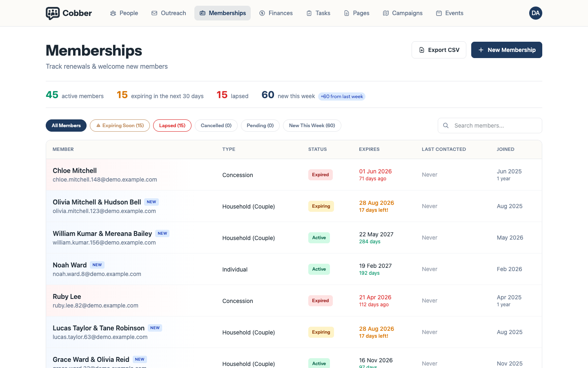Viewport: 588px width, 368px height.
Task: Click the warning icon in Expiring Soon filter
Action: point(98,126)
